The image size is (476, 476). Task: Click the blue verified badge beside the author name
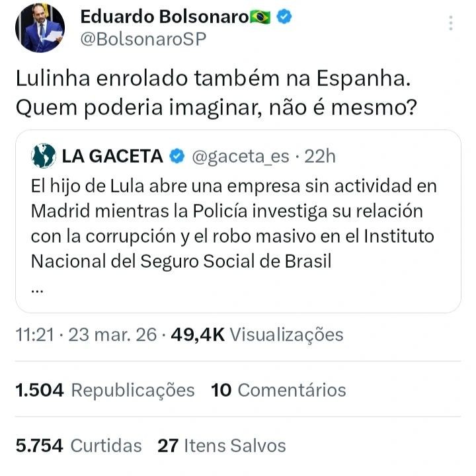(284, 18)
